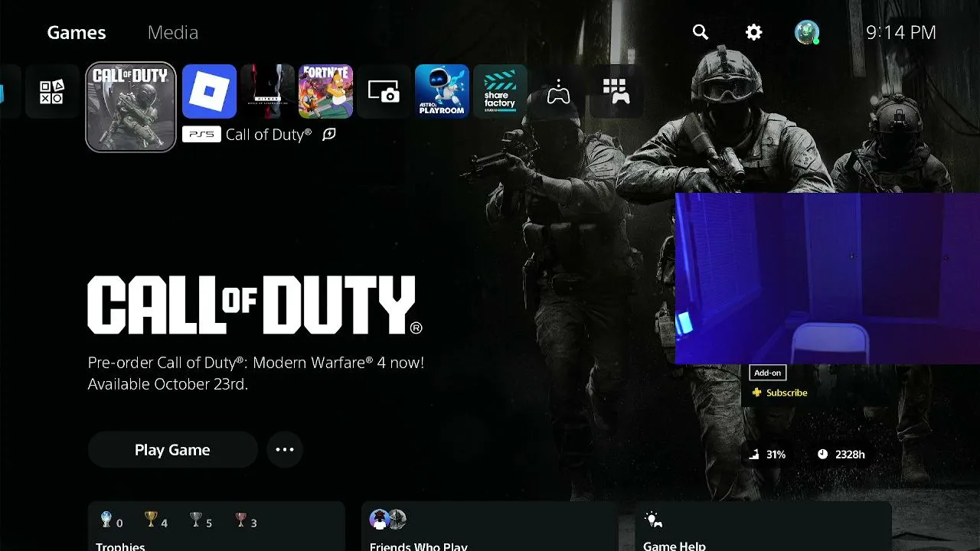Click the bronze trophy count 3
The image size is (980, 551).
246,521
